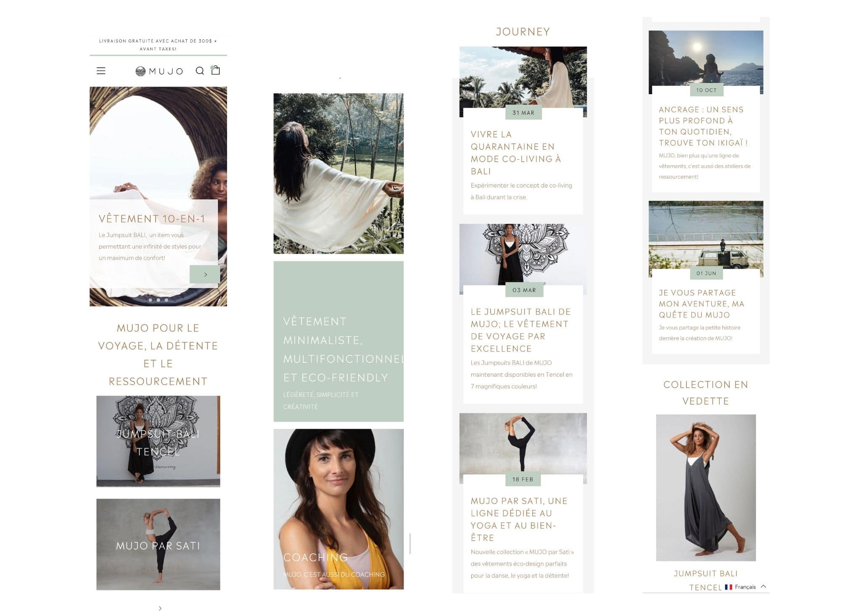
Task: Click the 18 FEB date badge
Action: [523, 479]
